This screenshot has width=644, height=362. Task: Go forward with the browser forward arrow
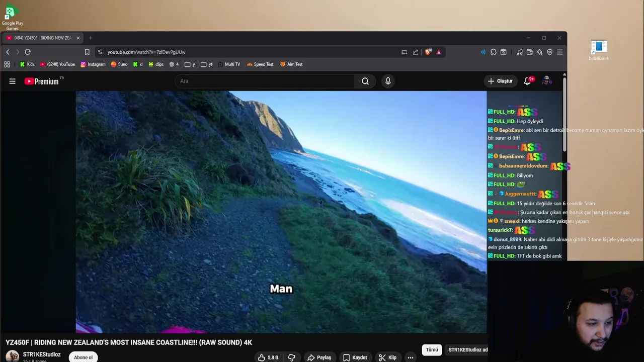click(x=18, y=52)
